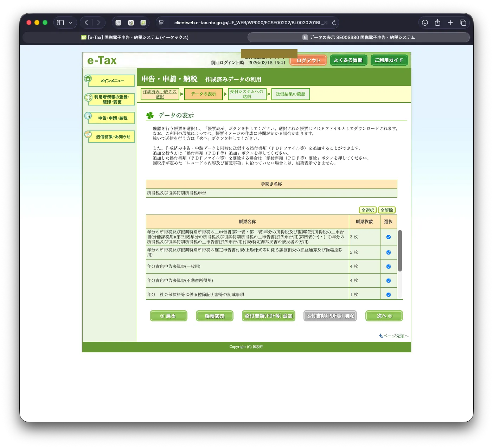This screenshot has height=448, width=493.
Task: Click the Share icon in toolbar
Action: pos(437,23)
